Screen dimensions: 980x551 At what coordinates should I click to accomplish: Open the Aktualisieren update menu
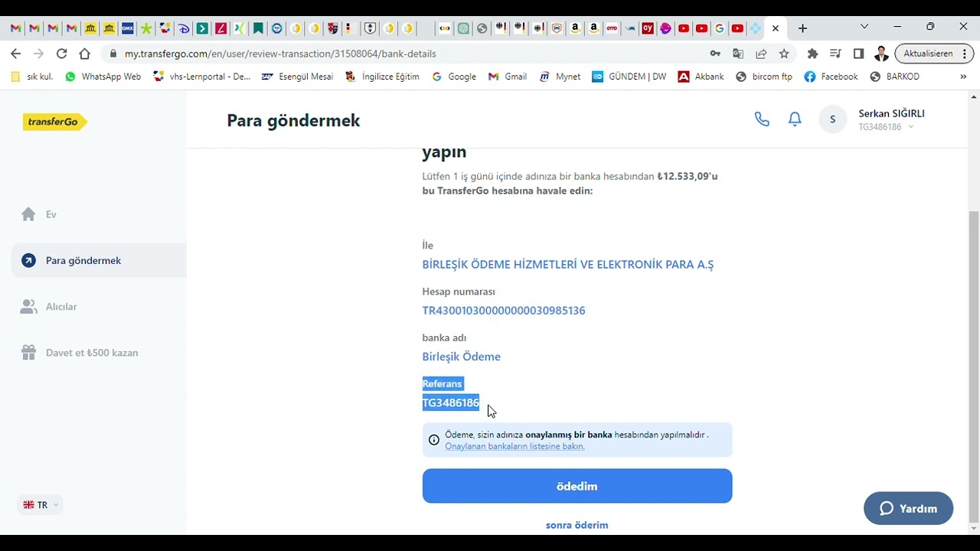(934, 54)
